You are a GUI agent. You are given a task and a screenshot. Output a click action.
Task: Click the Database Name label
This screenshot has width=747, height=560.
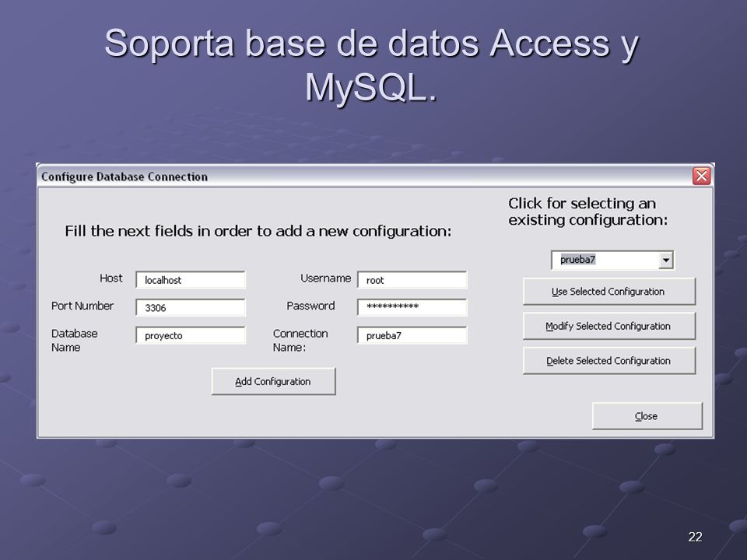point(75,340)
